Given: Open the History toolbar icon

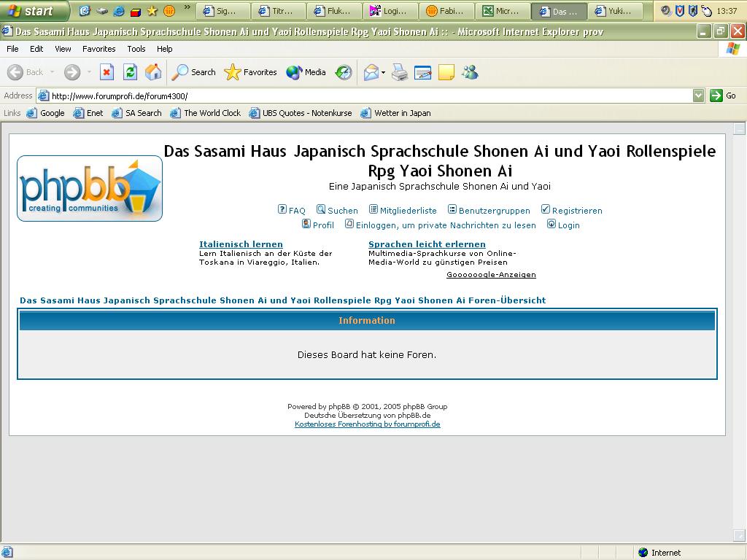Looking at the screenshot, I should [344, 72].
